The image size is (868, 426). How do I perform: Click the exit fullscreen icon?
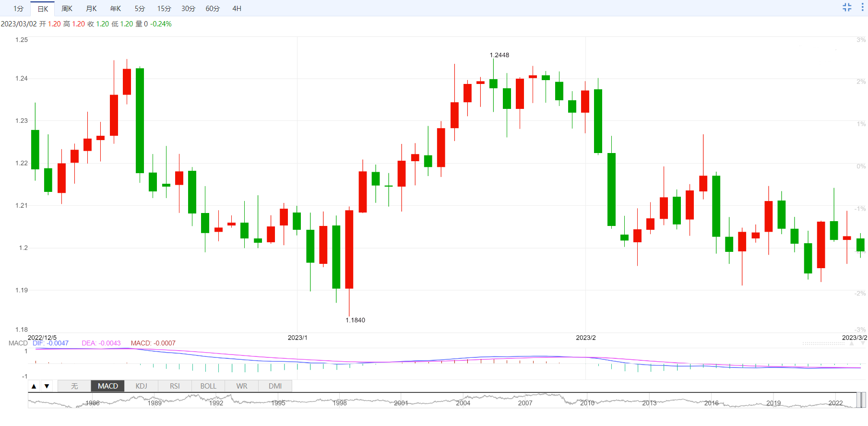pos(847,7)
